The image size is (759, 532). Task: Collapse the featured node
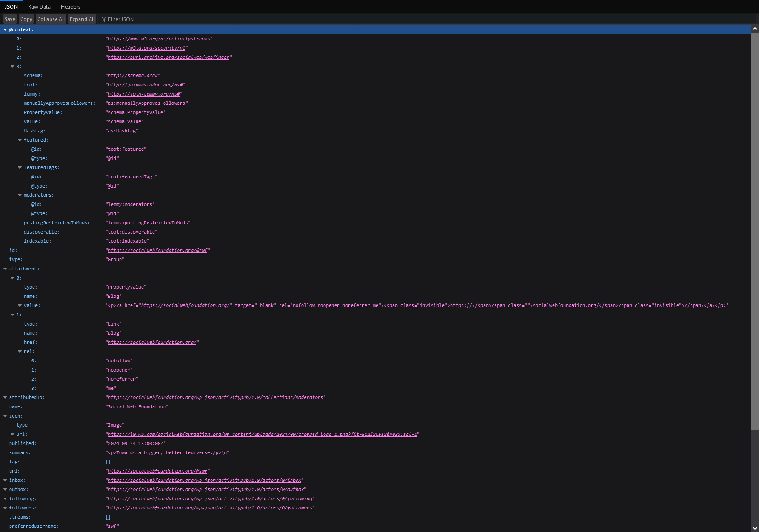[x=20, y=140]
